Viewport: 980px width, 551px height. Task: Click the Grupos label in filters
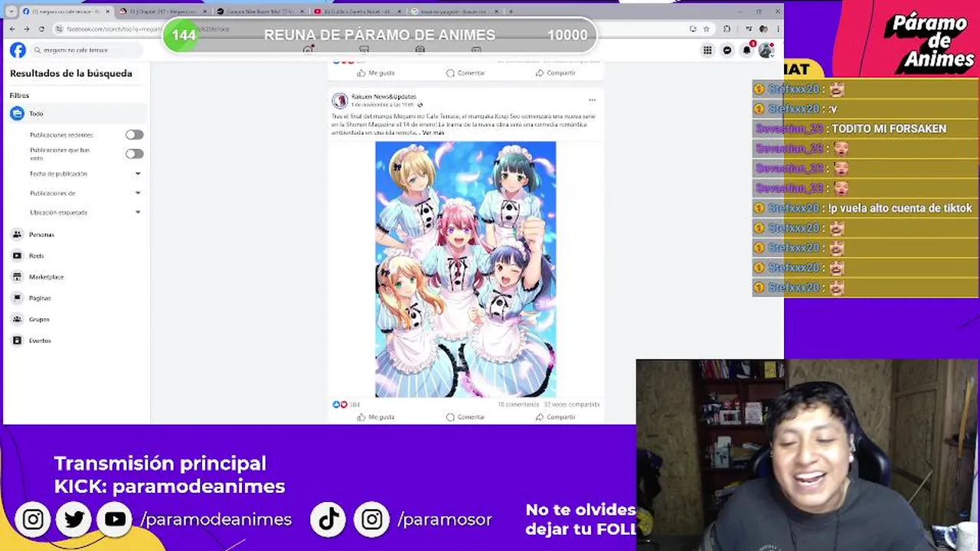pyautogui.click(x=39, y=319)
